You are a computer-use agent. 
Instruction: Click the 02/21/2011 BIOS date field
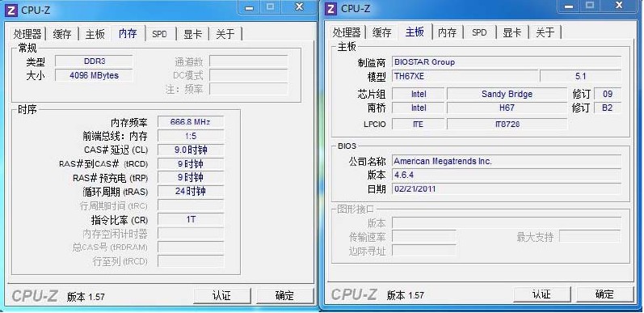tap(507, 189)
